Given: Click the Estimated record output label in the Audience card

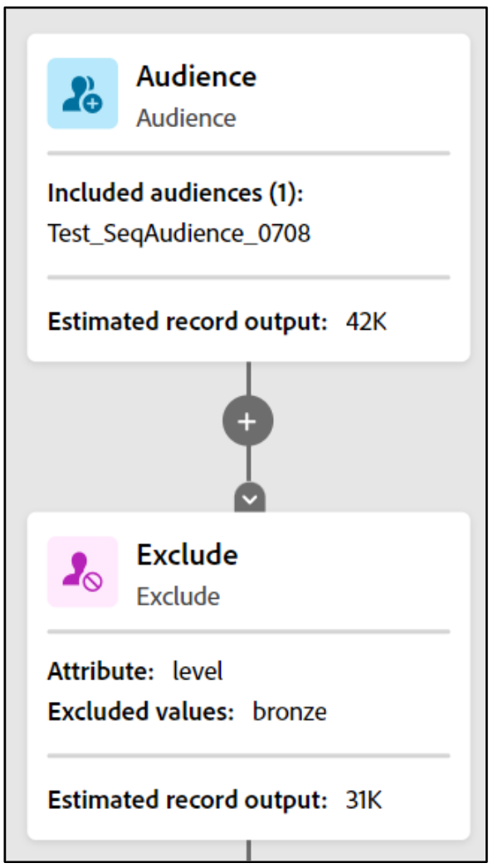Looking at the screenshot, I should point(188,321).
